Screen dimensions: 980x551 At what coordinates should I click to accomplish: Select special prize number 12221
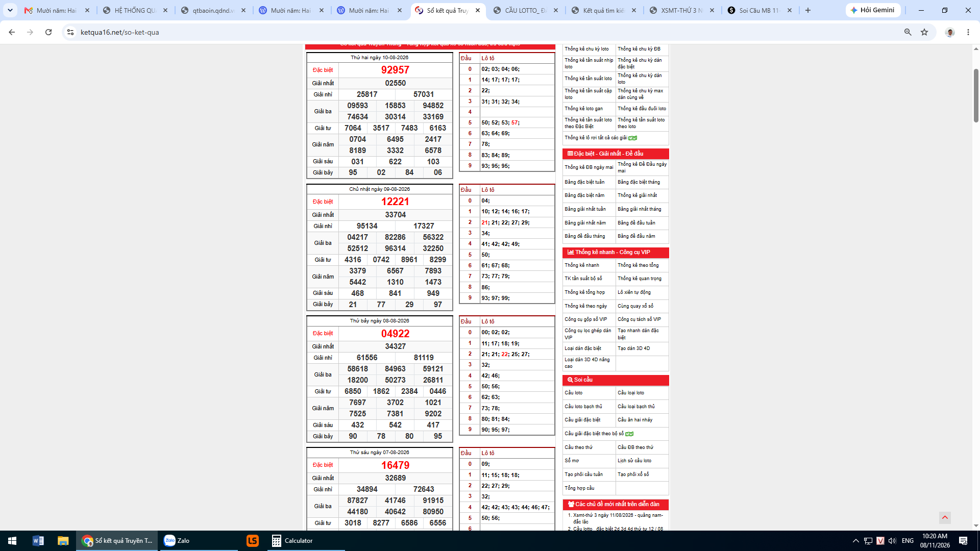click(x=395, y=202)
